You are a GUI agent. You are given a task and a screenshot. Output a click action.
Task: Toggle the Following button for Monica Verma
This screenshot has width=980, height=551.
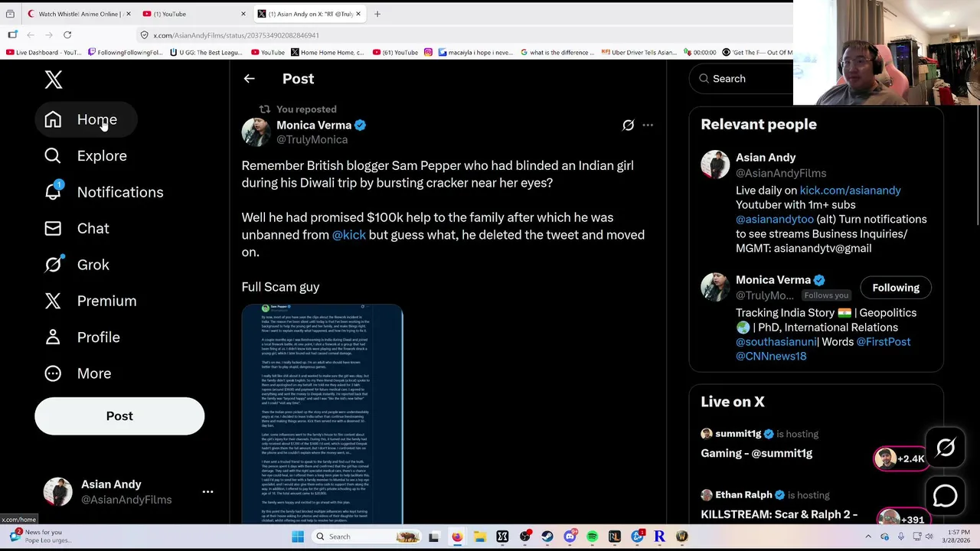(896, 288)
